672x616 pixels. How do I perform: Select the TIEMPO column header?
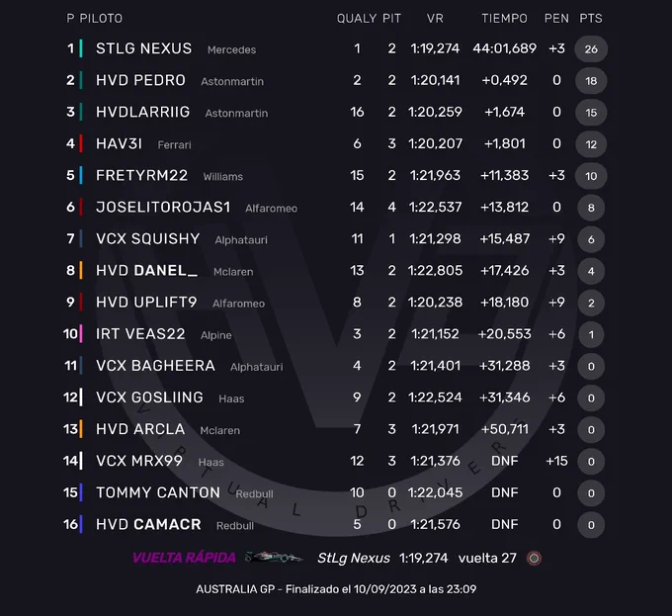(504, 19)
